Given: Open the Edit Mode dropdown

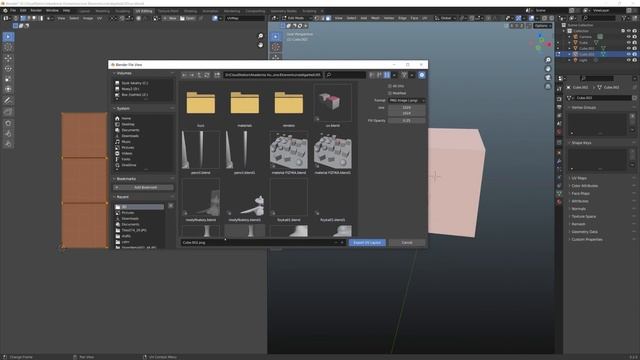Looking at the screenshot, I should coord(296,18).
